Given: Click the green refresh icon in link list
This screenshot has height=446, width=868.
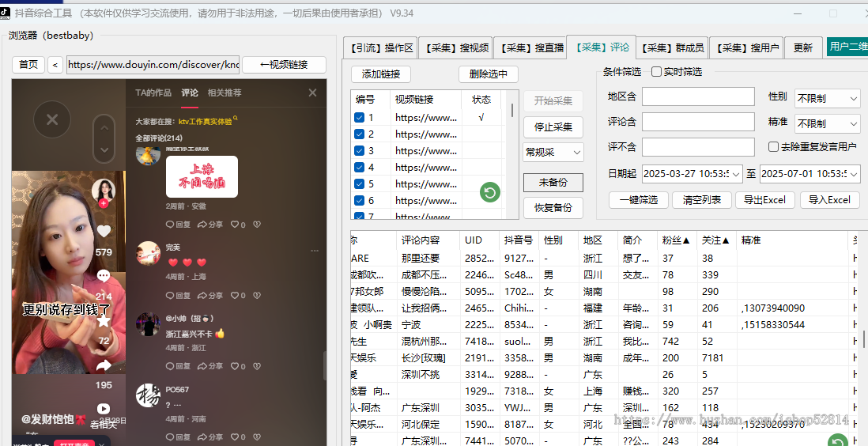Looking at the screenshot, I should tap(490, 192).
